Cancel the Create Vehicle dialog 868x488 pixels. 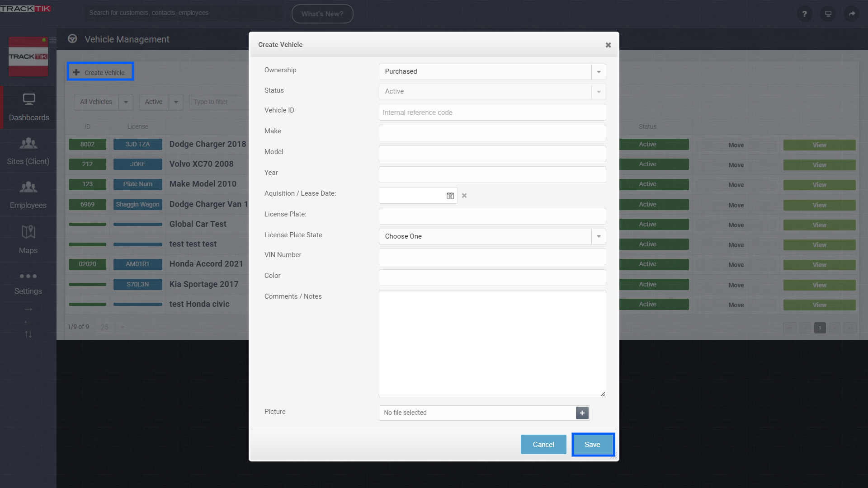tap(543, 445)
